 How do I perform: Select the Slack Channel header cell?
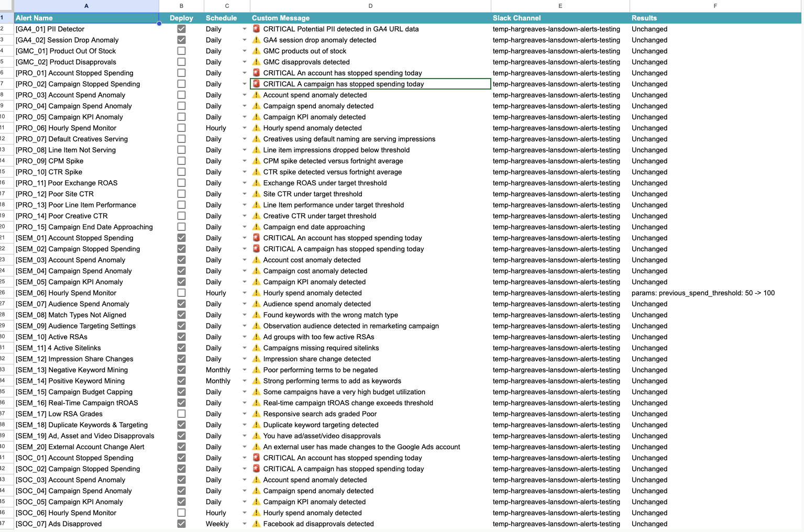point(560,18)
